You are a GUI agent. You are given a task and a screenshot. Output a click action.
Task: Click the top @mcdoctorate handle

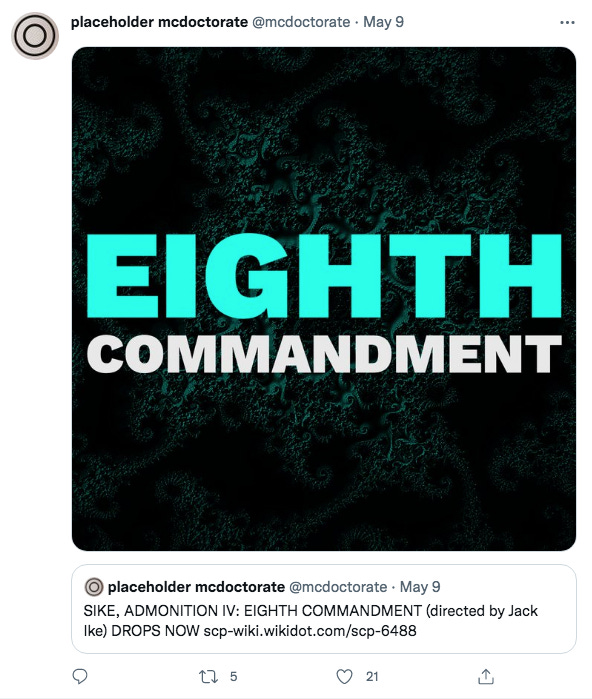click(301, 22)
